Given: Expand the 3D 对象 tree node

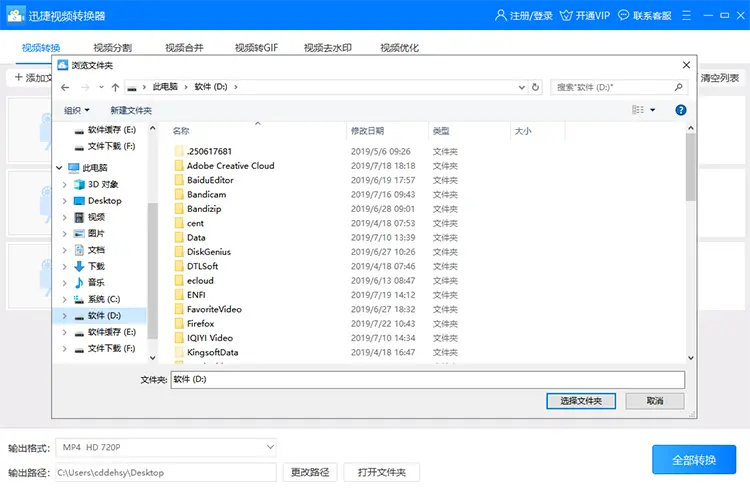Looking at the screenshot, I should (65, 185).
